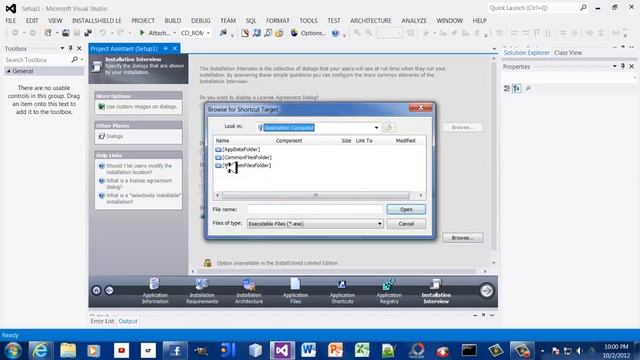Open Toolbox window position dropdown
This screenshot has width=640, height=360.
coord(62,48)
